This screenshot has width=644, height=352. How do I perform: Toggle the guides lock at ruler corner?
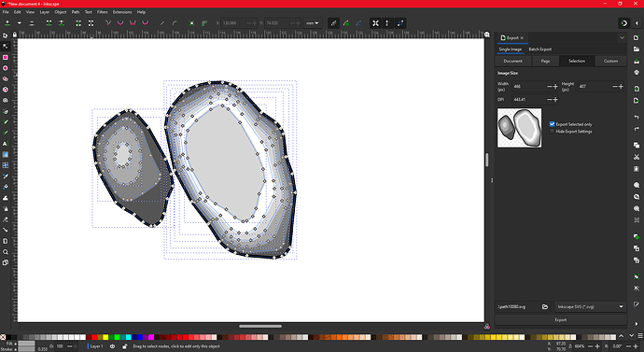click(x=15, y=35)
